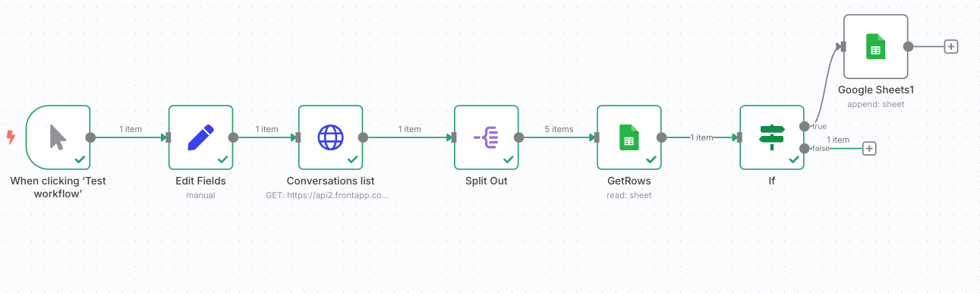Open the Split Out node
This screenshot has height=293, width=980.
pos(486,137)
